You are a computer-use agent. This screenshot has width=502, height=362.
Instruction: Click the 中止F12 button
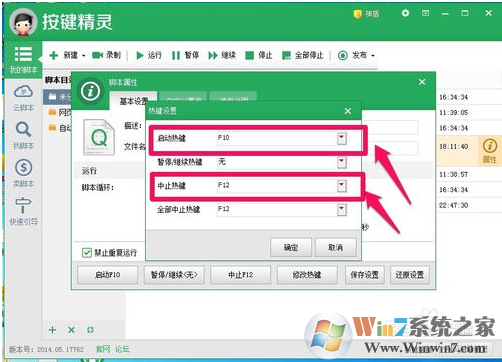(240, 275)
